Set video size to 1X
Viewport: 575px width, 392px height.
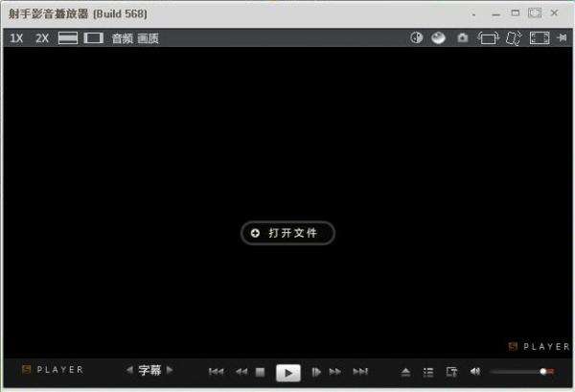coord(16,38)
